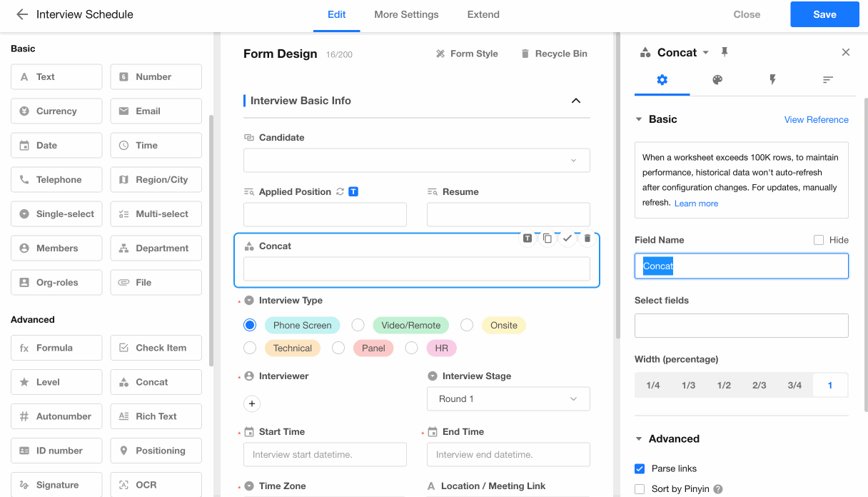Add an Email field widget
This screenshot has height=497, width=868.
(156, 111)
